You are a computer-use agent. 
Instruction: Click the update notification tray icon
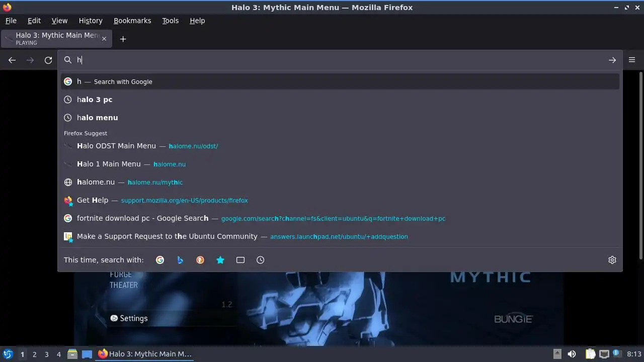(618, 353)
